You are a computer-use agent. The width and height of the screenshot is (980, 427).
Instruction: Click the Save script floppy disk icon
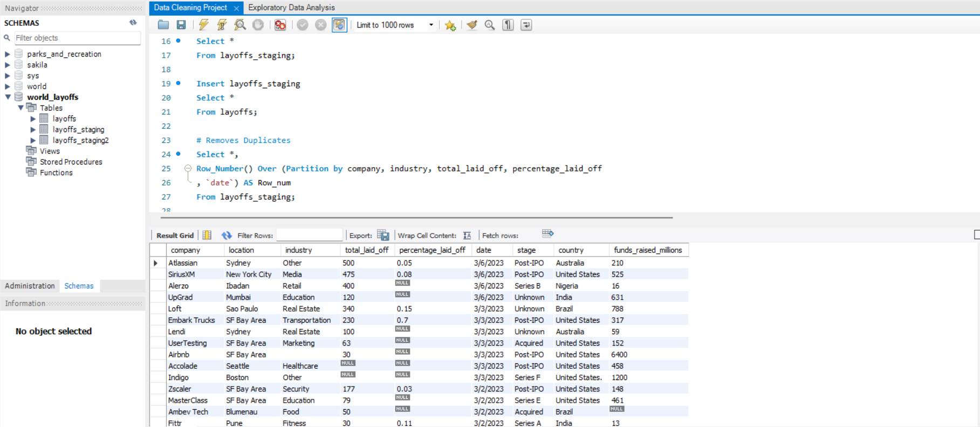pos(181,25)
